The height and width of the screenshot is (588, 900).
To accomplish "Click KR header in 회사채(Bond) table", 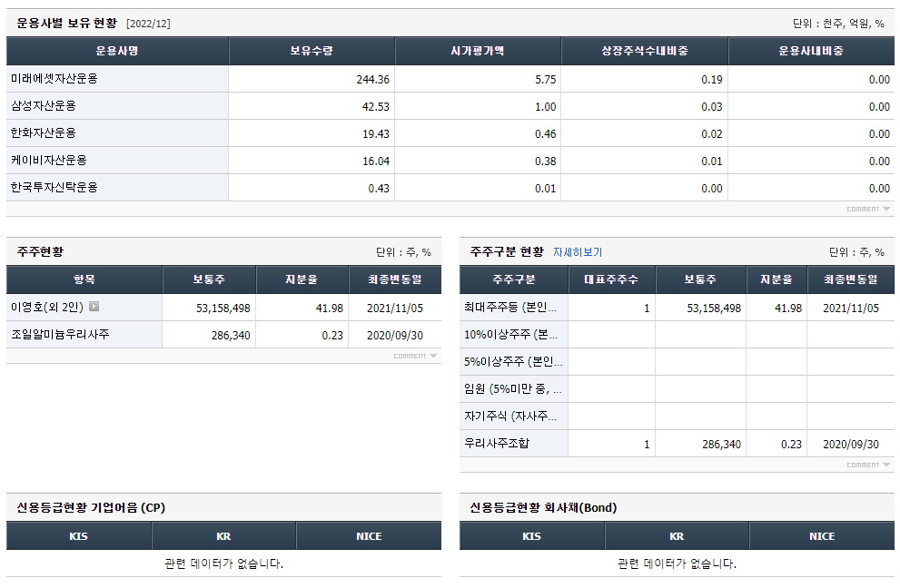I will point(677,536).
